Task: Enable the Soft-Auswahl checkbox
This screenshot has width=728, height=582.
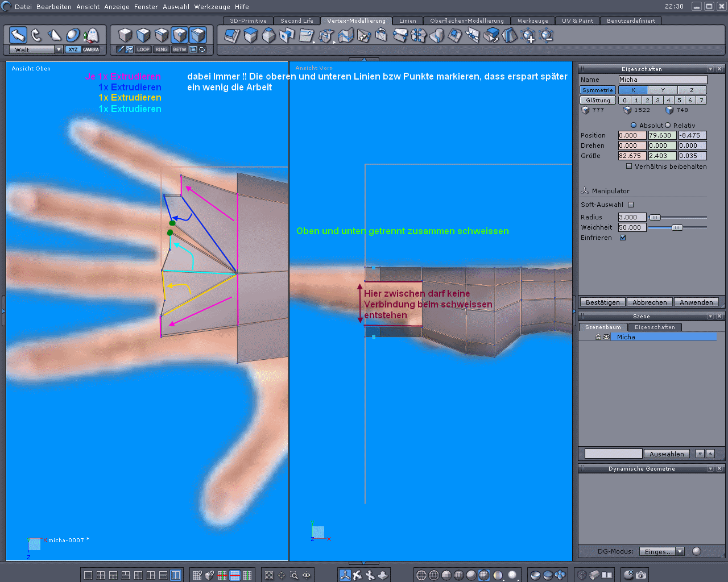Action: coord(631,205)
